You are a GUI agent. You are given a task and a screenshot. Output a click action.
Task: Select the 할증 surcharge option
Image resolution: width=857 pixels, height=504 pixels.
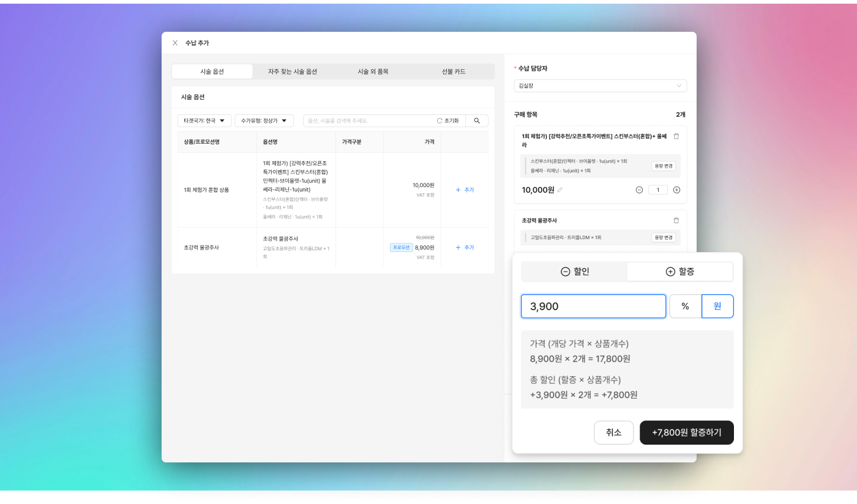[680, 272]
